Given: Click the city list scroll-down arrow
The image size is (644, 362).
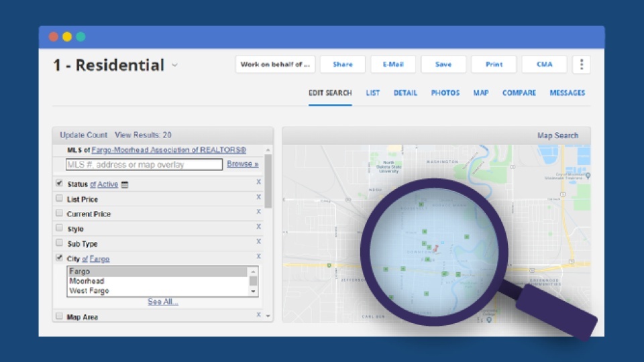Looking at the screenshot, I should (253, 292).
